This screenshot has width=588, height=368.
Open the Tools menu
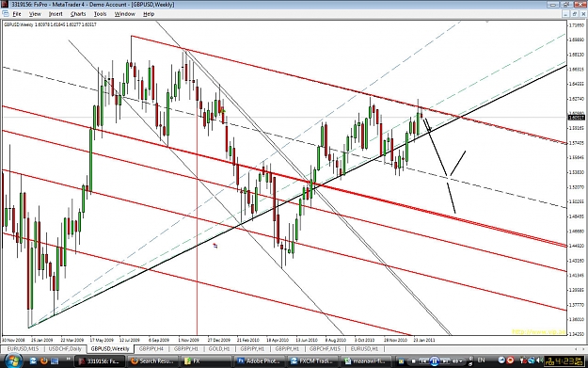pos(100,14)
